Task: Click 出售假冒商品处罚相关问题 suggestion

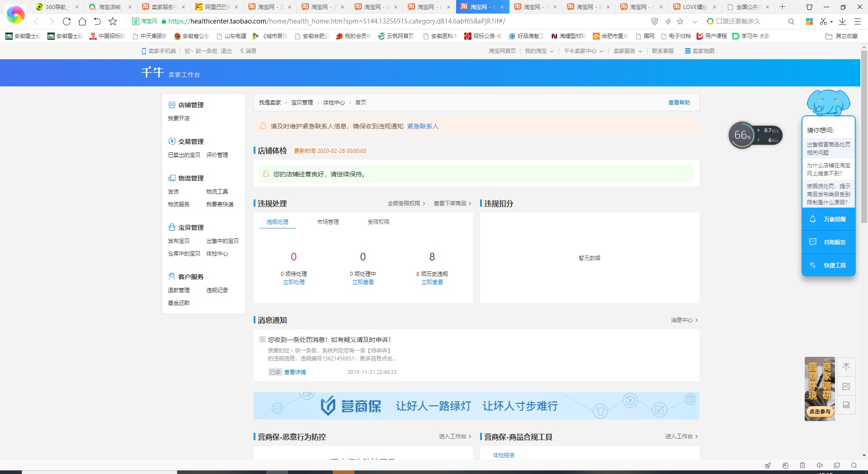Action: [828, 149]
